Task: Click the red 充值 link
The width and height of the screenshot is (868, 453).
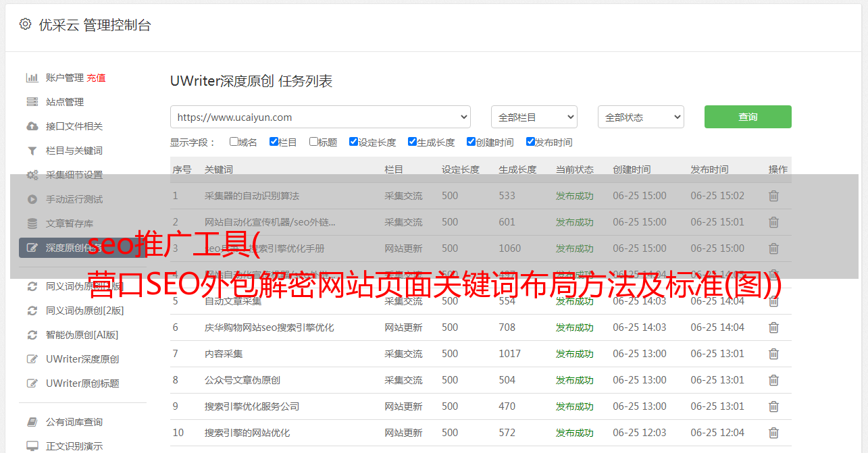Action: tap(96, 78)
